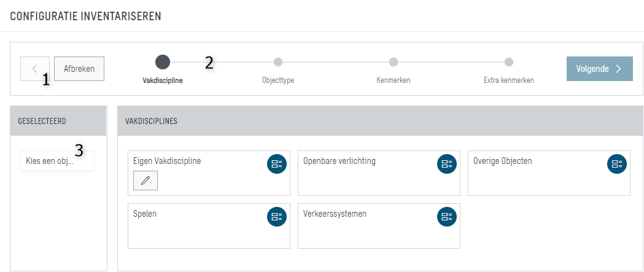The height and width of the screenshot is (272, 644).
Task: Edit Eigen Vakdiscipline with the pencil icon
Action: [x=145, y=181]
